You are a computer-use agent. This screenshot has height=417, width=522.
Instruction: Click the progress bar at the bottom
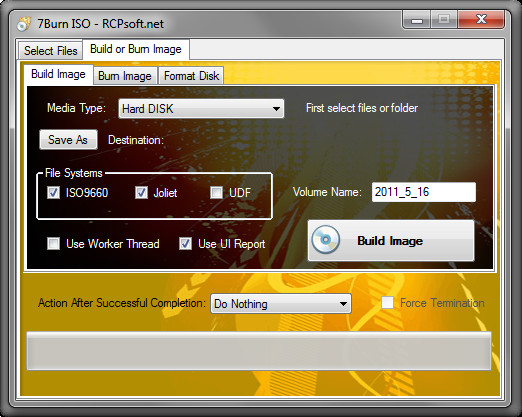tap(259, 351)
